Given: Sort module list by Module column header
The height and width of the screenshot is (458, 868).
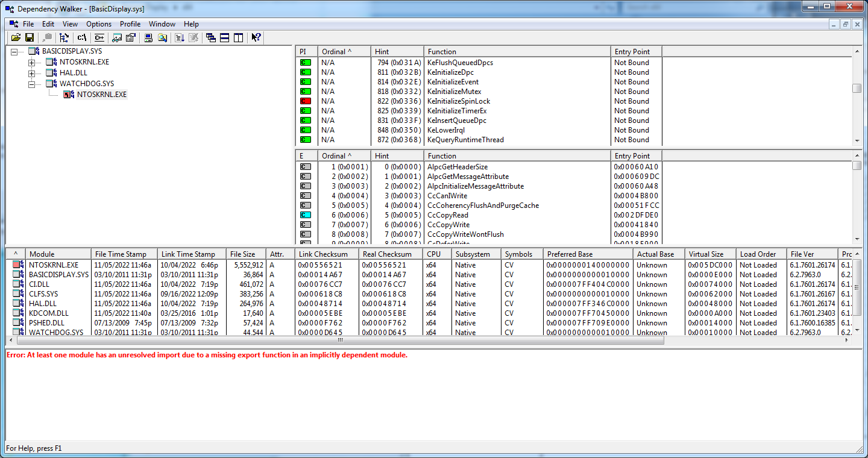Looking at the screenshot, I should tap(58, 254).
